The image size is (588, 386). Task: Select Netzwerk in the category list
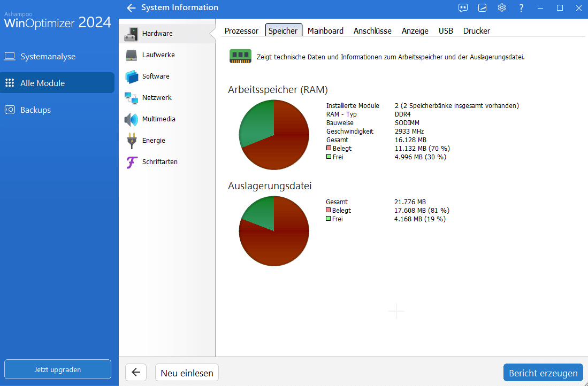tap(167, 98)
